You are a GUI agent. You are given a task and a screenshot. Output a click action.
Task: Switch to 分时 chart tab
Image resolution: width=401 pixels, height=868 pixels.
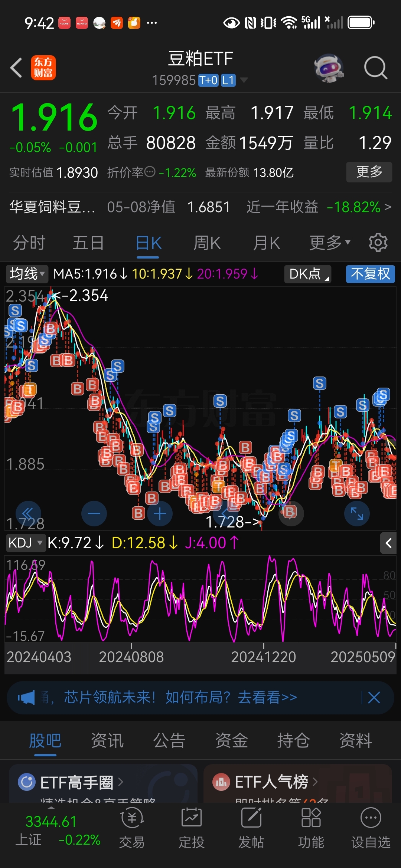(x=29, y=243)
